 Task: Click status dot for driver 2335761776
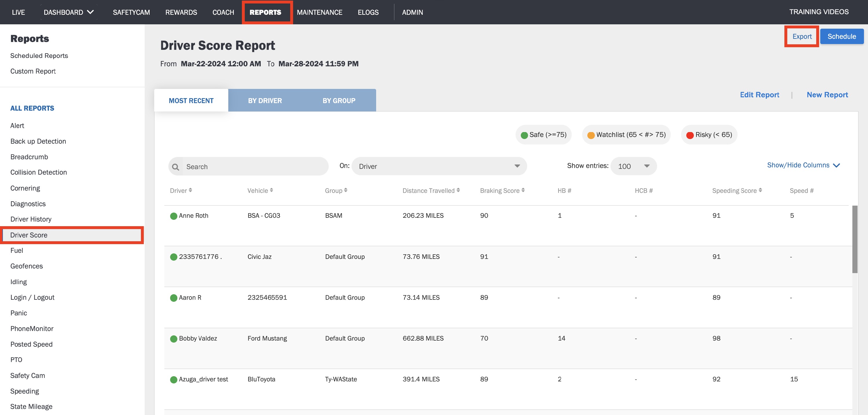click(174, 257)
